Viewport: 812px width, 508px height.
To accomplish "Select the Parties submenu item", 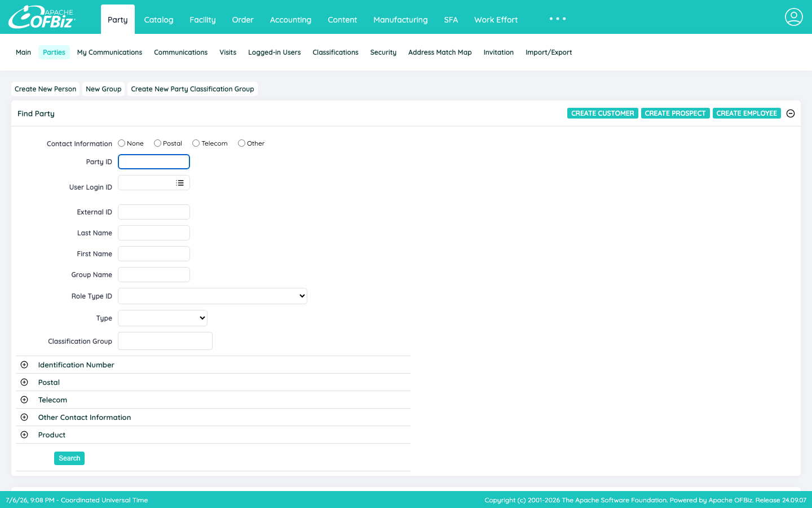I will coord(54,52).
